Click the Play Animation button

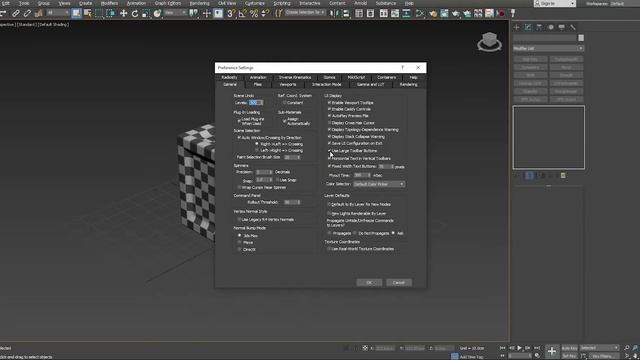coord(520,348)
